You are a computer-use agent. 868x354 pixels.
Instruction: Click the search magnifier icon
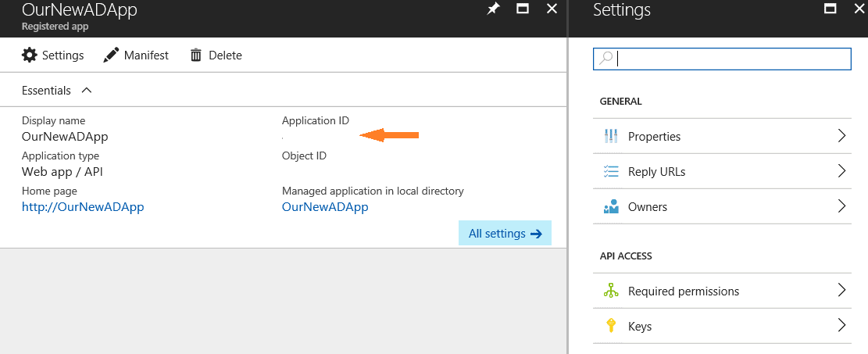(x=606, y=58)
